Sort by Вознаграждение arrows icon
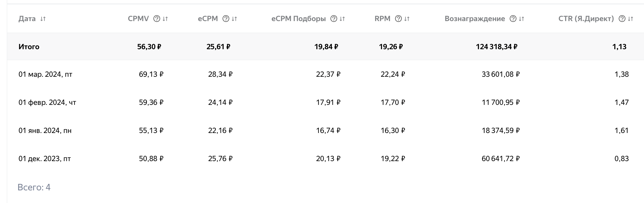The width and height of the screenshot is (644, 203). pyautogui.click(x=521, y=19)
